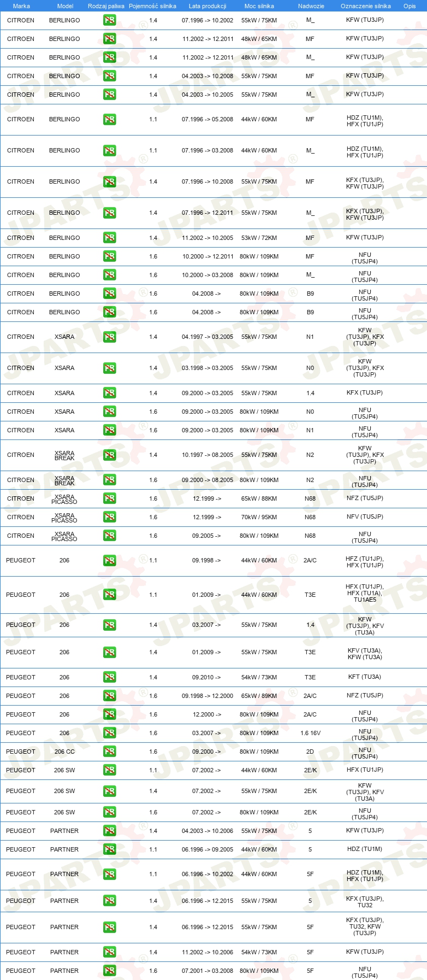
Task: Click fuel icon for Peugeot 206 09.1998 1.1 row
Action: pyautogui.click(x=110, y=560)
